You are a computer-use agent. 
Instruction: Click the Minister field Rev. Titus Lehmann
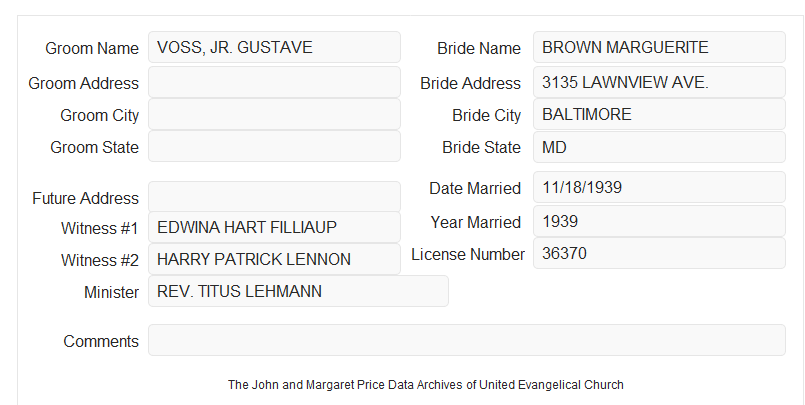298,291
